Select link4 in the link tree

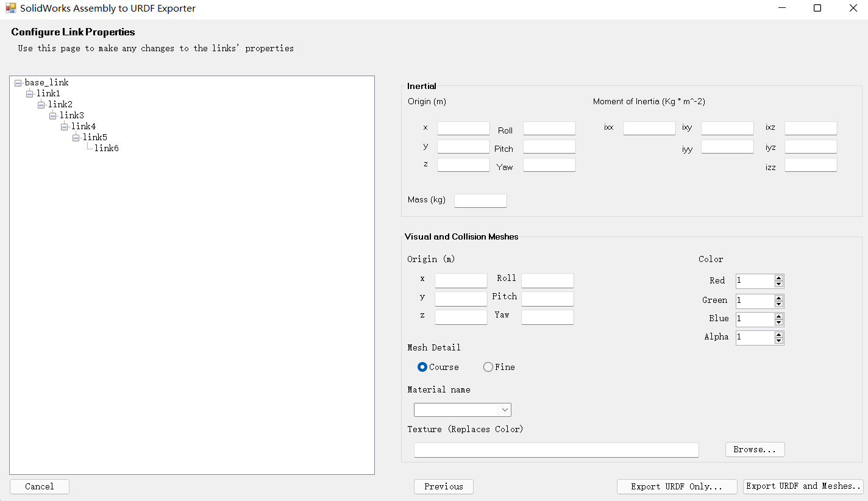pyautogui.click(x=84, y=126)
